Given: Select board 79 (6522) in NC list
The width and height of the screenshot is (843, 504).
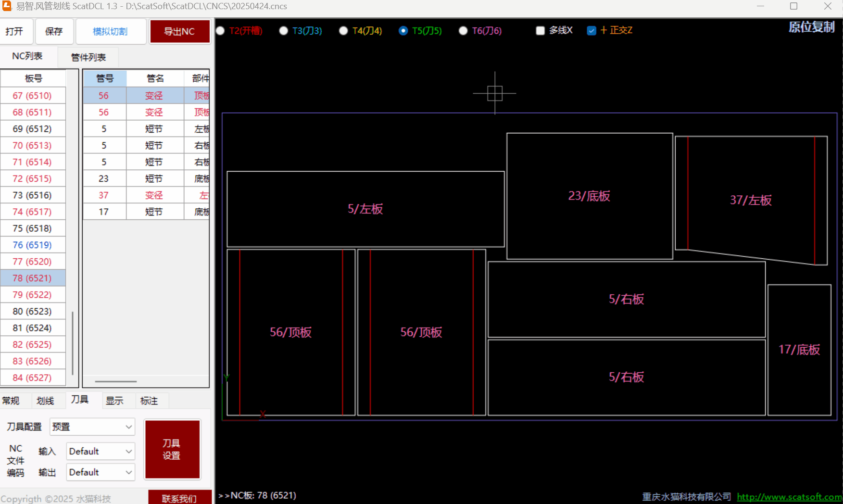Looking at the screenshot, I should (32, 295).
